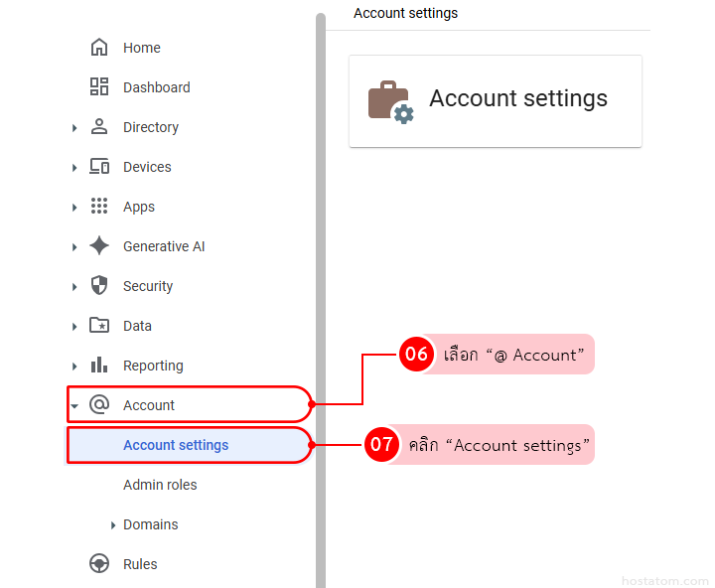Click the Home house icon
Screen dimensions: 715x588
[99, 48]
